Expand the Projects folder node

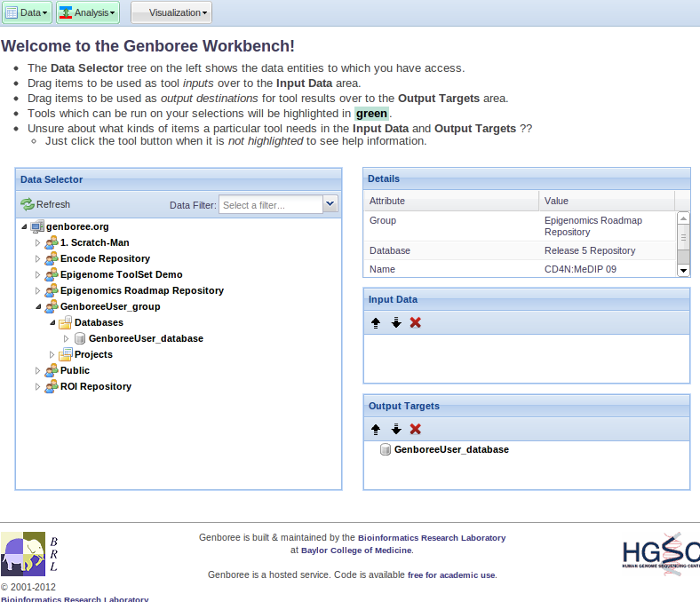pos(52,354)
